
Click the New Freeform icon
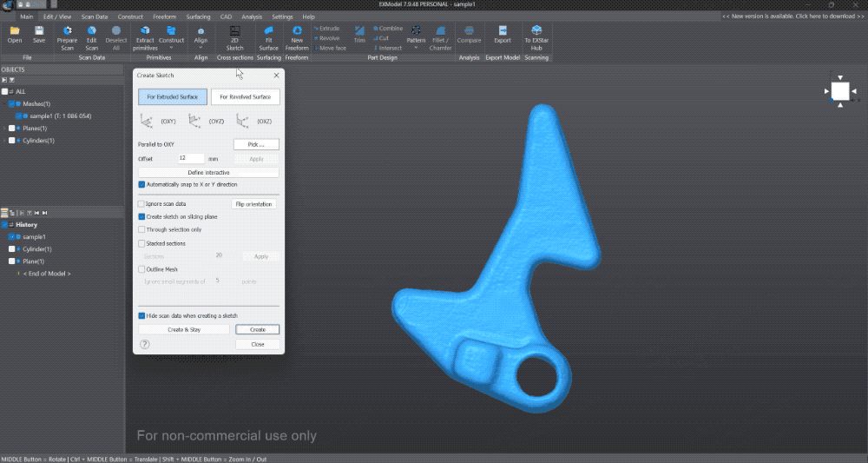point(297,30)
